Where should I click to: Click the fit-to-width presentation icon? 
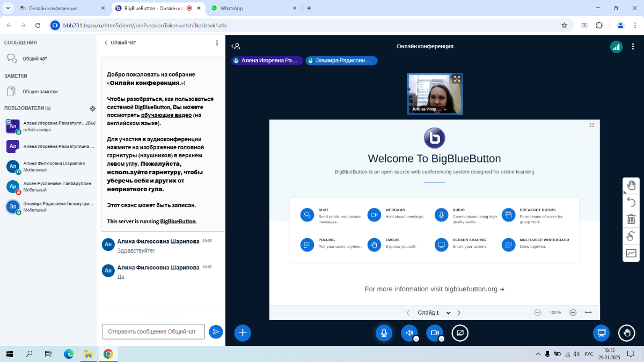coord(588,313)
